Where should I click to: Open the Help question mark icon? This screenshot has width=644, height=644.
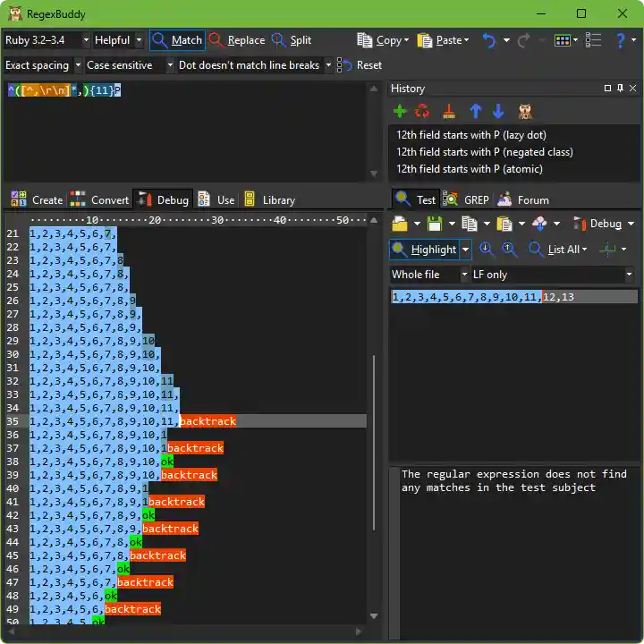coord(621,40)
